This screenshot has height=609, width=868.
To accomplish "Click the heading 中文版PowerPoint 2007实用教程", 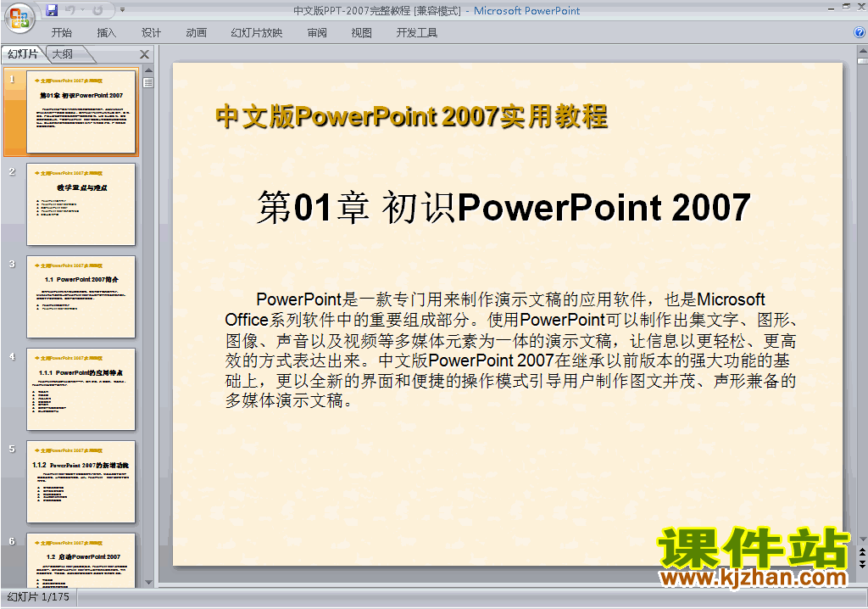I will click(x=411, y=116).
